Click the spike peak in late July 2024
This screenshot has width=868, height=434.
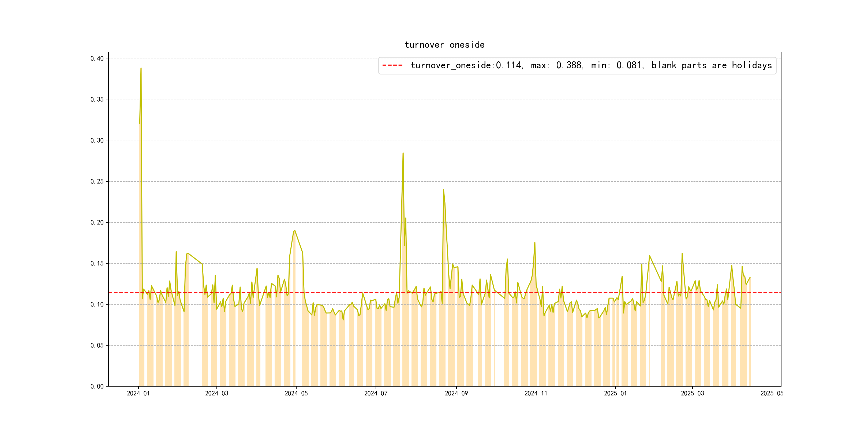coord(403,153)
